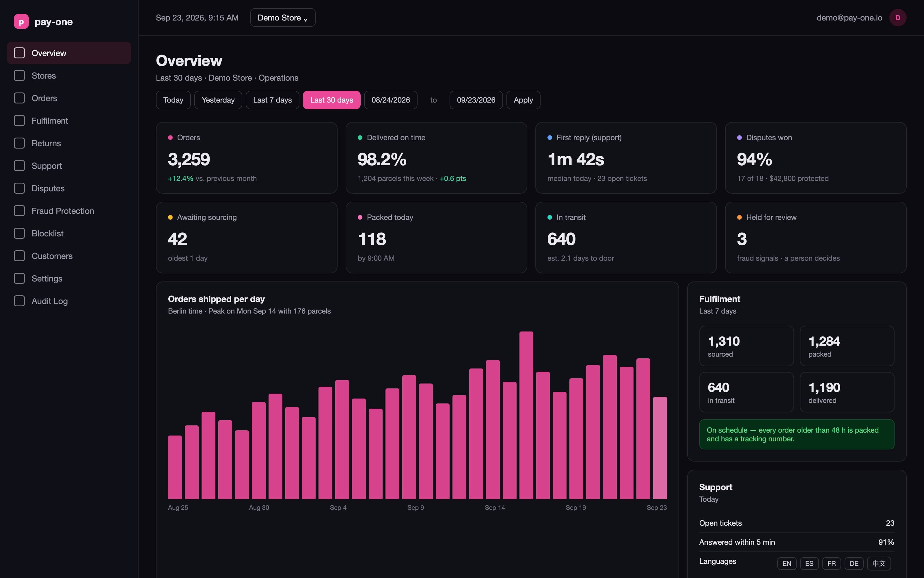924x578 pixels.
Task: Open the user avatar D
Action: pos(898,18)
